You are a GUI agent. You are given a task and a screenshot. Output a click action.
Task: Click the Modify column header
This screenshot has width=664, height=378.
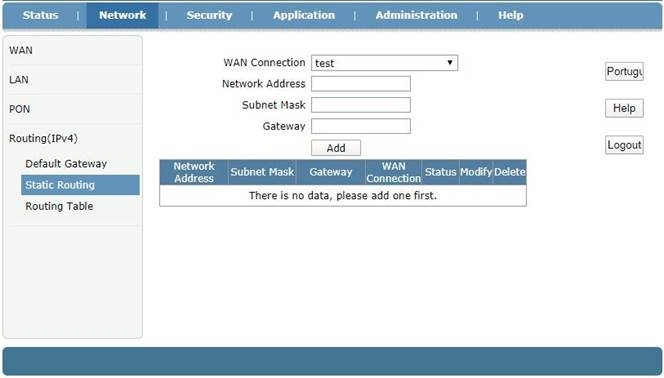(x=476, y=172)
